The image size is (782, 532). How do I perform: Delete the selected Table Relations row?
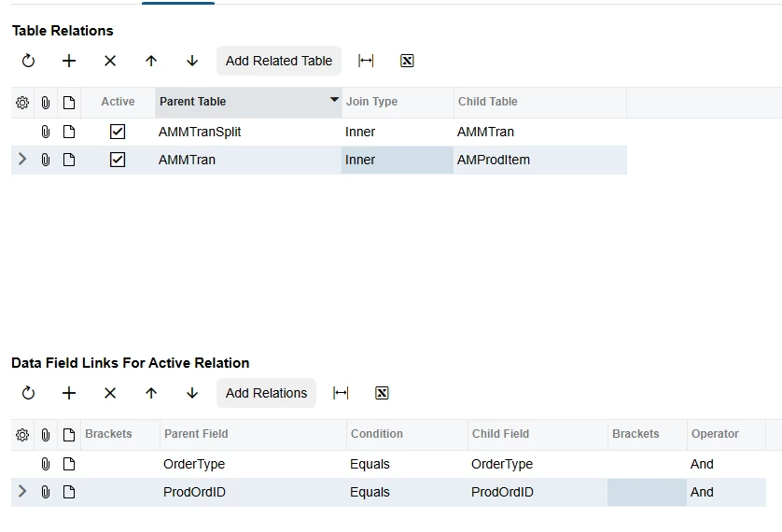pyautogui.click(x=110, y=61)
